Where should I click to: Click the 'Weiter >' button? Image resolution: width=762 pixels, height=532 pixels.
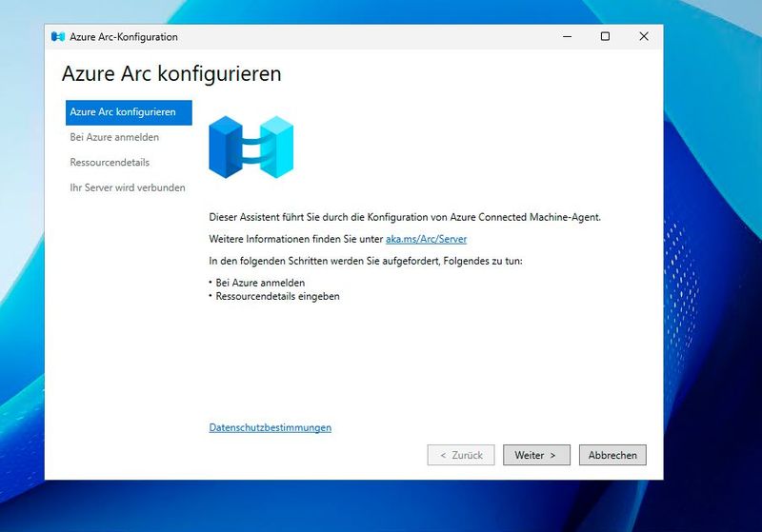536,455
